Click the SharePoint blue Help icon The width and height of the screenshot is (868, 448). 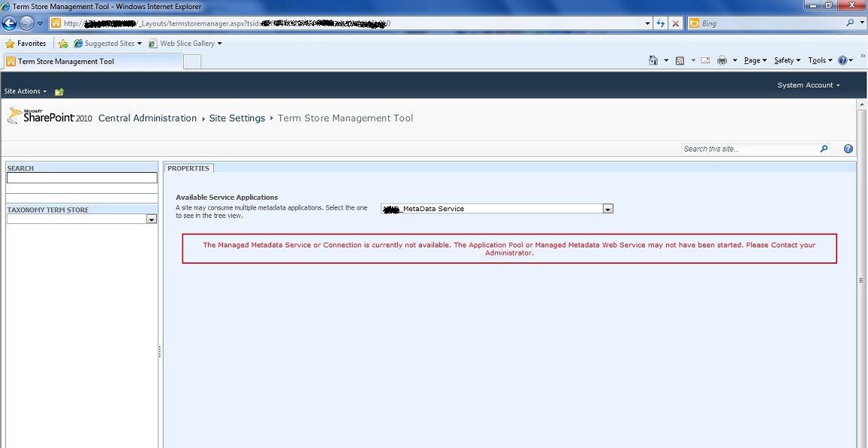pyautogui.click(x=848, y=149)
